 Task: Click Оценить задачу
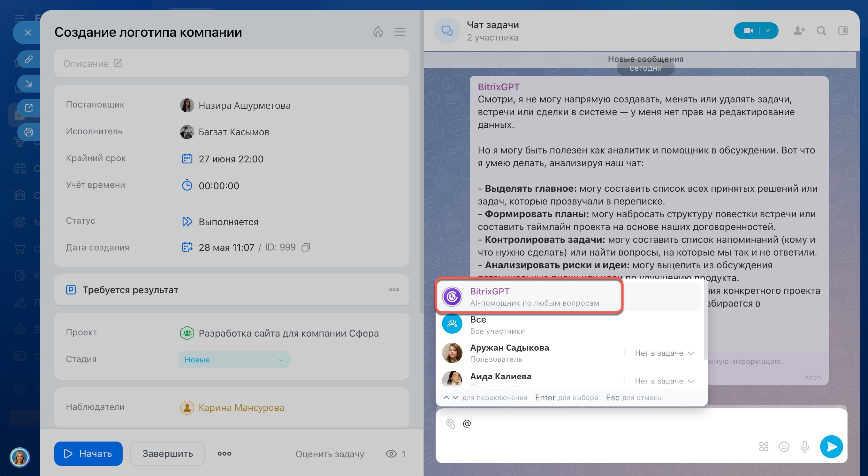[x=330, y=454]
